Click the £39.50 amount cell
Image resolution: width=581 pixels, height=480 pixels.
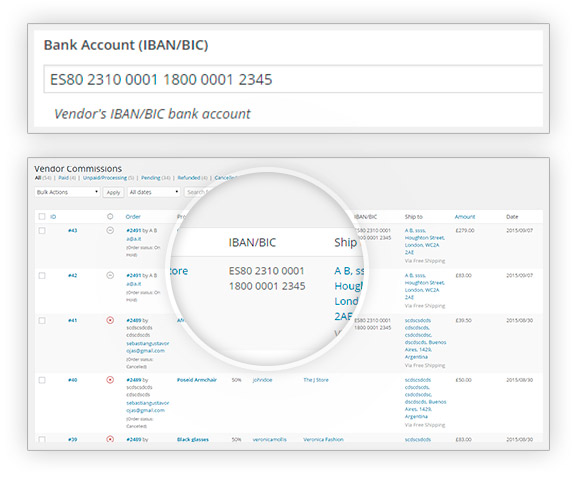[464, 320]
